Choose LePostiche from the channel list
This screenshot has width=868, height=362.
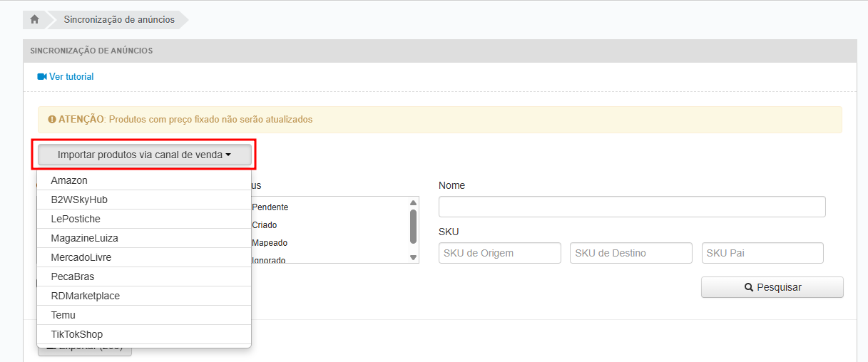144,219
